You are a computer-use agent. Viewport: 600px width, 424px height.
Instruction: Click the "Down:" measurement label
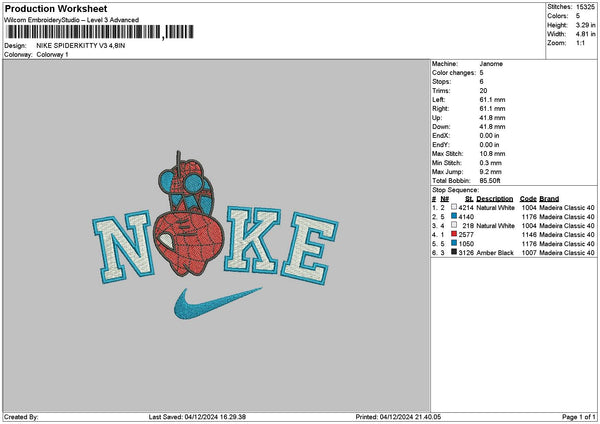point(441,127)
